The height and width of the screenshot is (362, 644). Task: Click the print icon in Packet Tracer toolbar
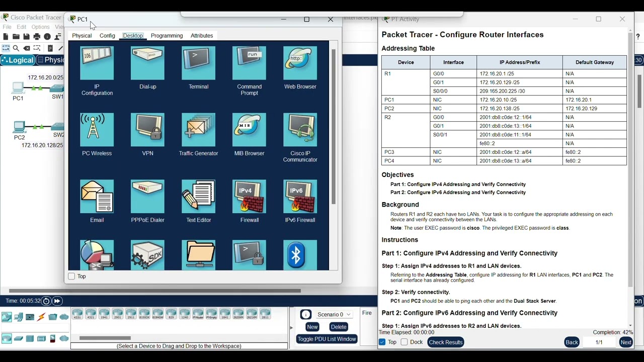pyautogui.click(x=37, y=37)
